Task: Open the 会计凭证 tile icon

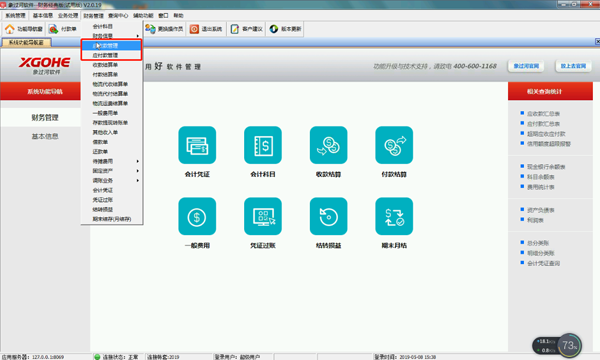Action: pos(197,145)
